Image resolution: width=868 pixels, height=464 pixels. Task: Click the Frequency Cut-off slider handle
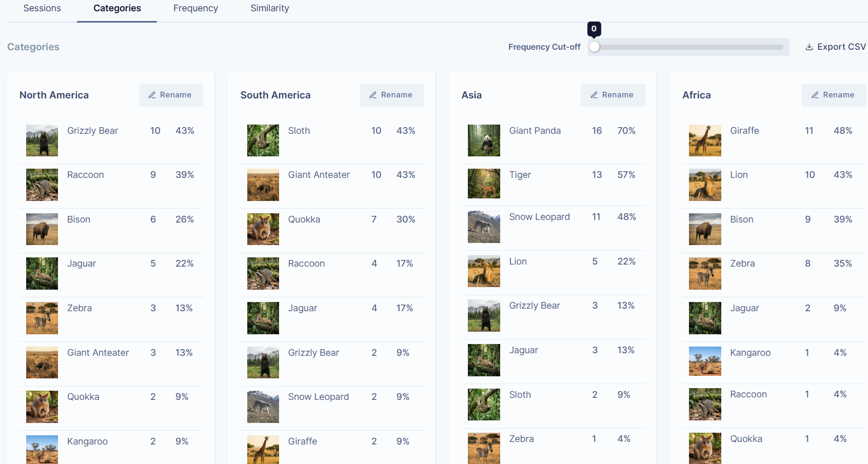(x=594, y=47)
